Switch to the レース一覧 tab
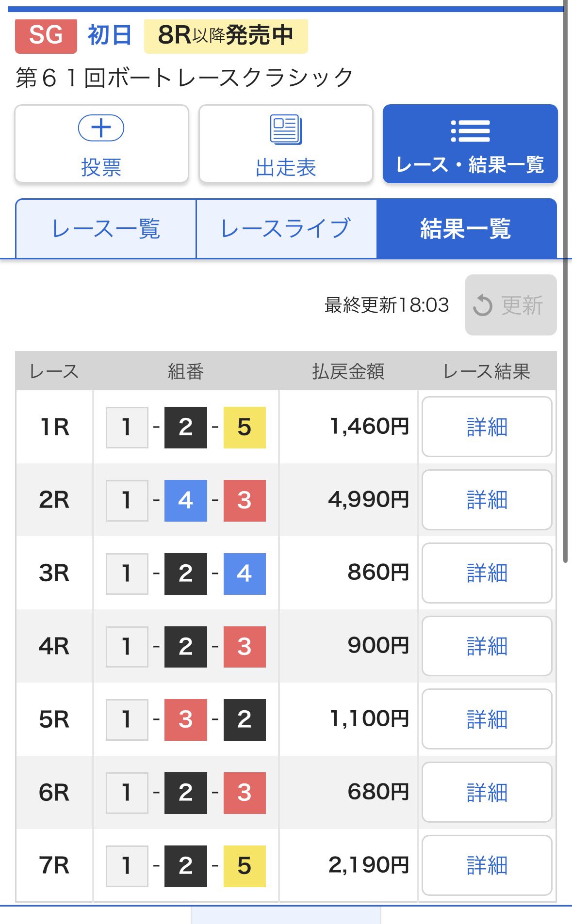The height and width of the screenshot is (924, 572). (x=106, y=229)
